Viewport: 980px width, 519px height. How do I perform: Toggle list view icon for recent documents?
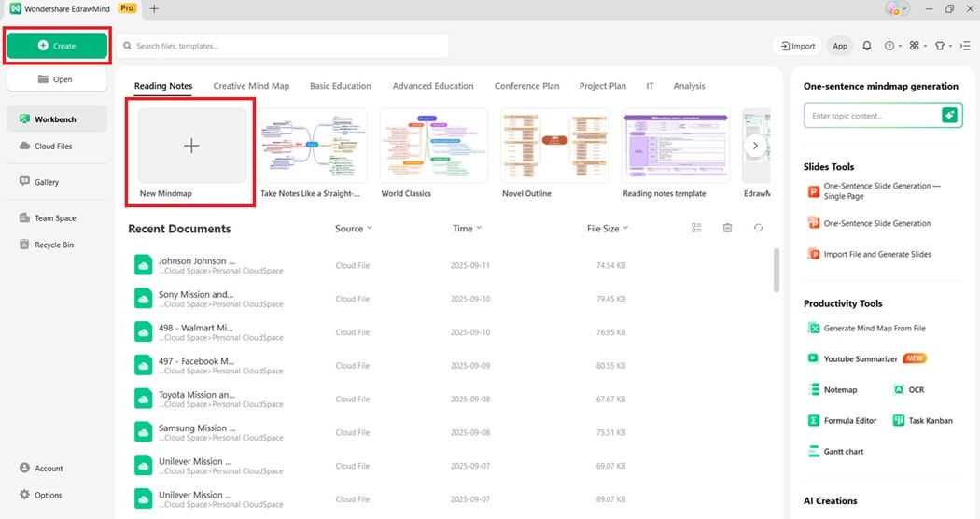point(696,229)
